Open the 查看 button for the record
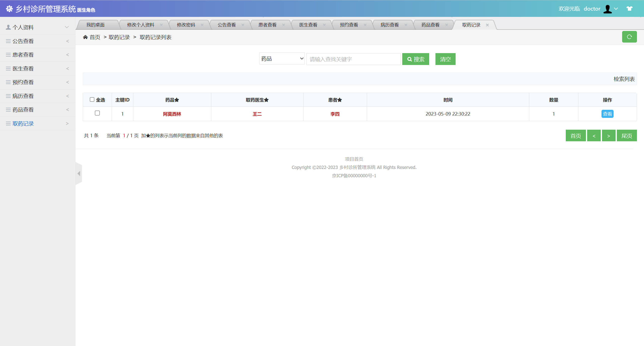This screenshot has height=346, width=644. tap(608, 114)
